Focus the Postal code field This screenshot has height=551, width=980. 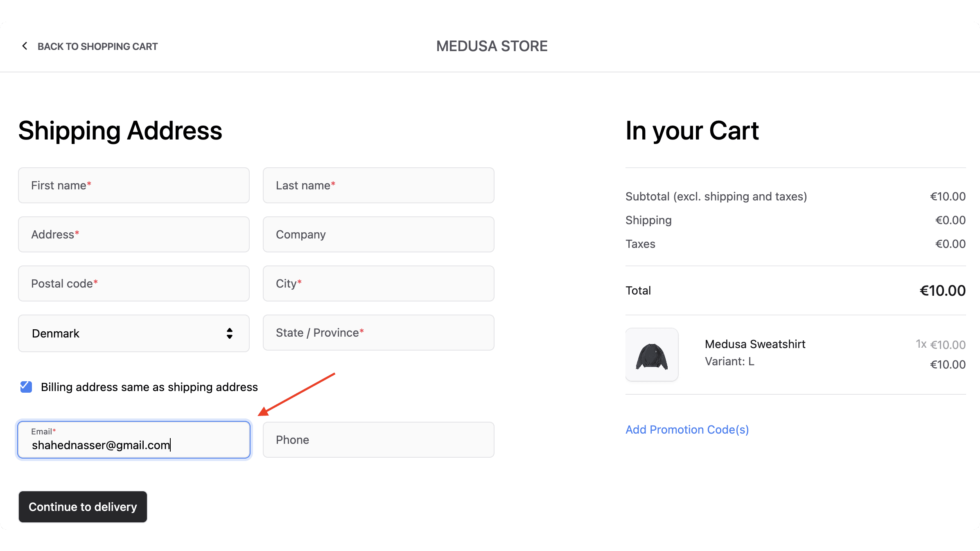pyautogui.click(x=133, y=283)
